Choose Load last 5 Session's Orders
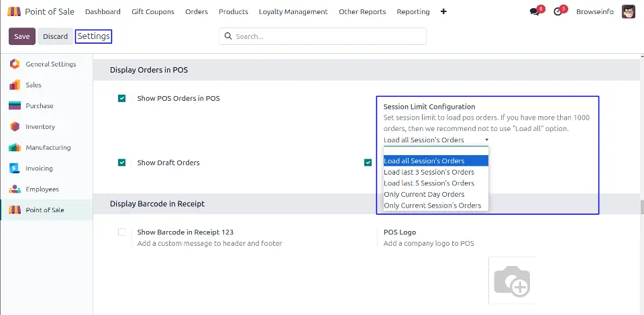The width and height of the screenshot is (644, 315). (x=436, y=183)
